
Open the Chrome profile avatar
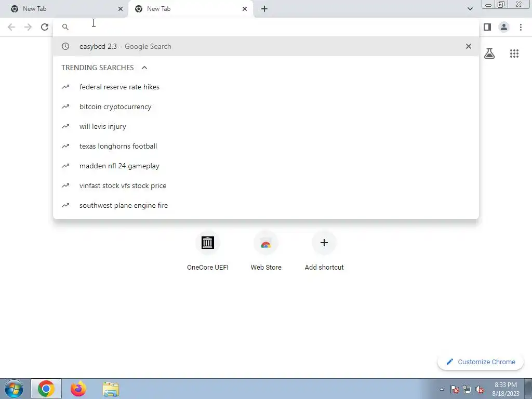point(504,27)
